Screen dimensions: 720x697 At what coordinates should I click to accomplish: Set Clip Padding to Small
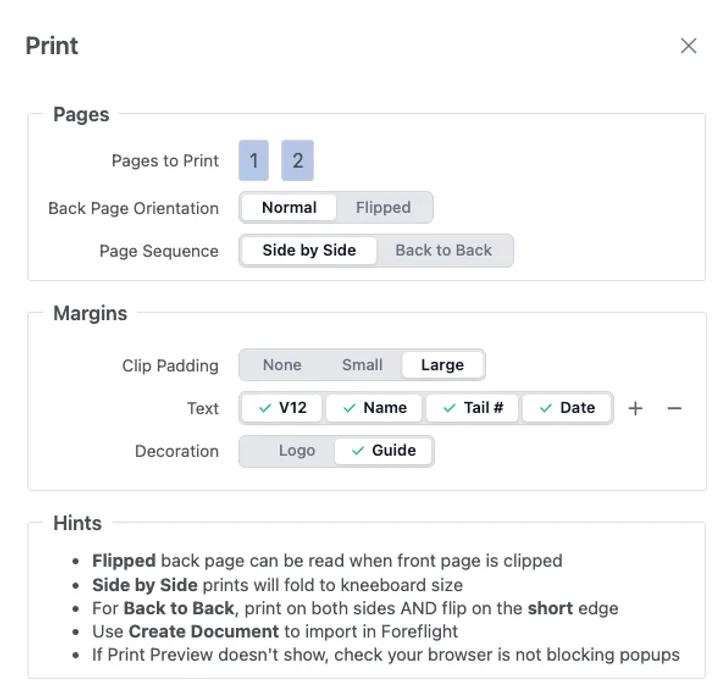pos(362,365)
